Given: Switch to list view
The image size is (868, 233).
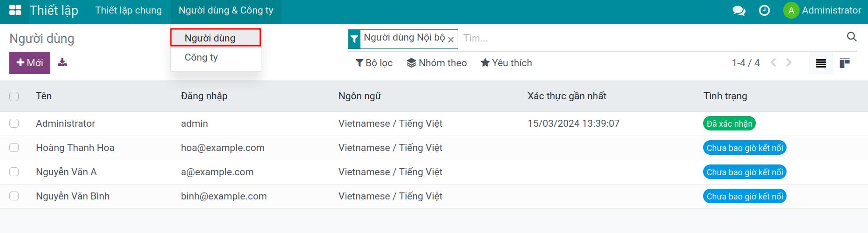Looking at the screenshot, I should (x=821, y=63).
